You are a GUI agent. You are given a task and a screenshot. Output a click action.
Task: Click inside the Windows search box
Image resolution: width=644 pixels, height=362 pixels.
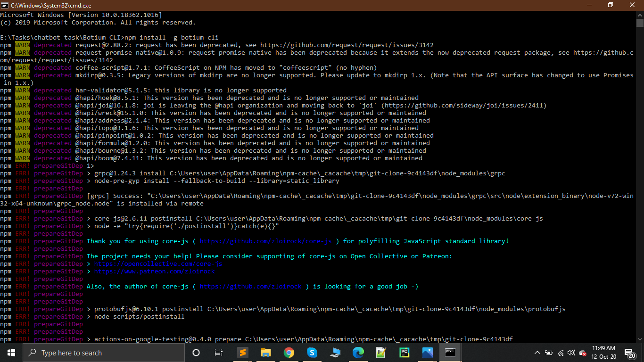pos(104,352)
